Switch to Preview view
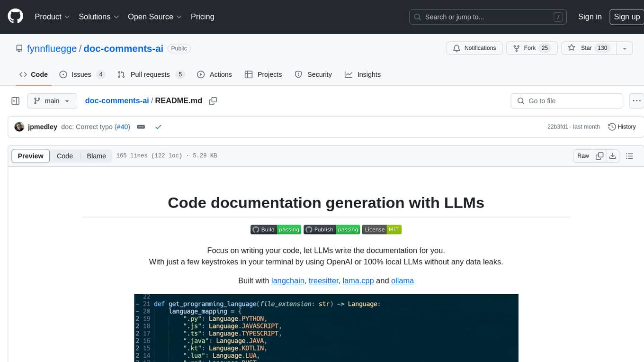644x362 pixels. (x=31, y=156)
